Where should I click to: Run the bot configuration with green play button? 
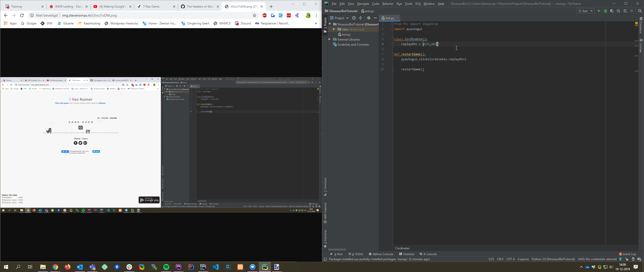599,11
